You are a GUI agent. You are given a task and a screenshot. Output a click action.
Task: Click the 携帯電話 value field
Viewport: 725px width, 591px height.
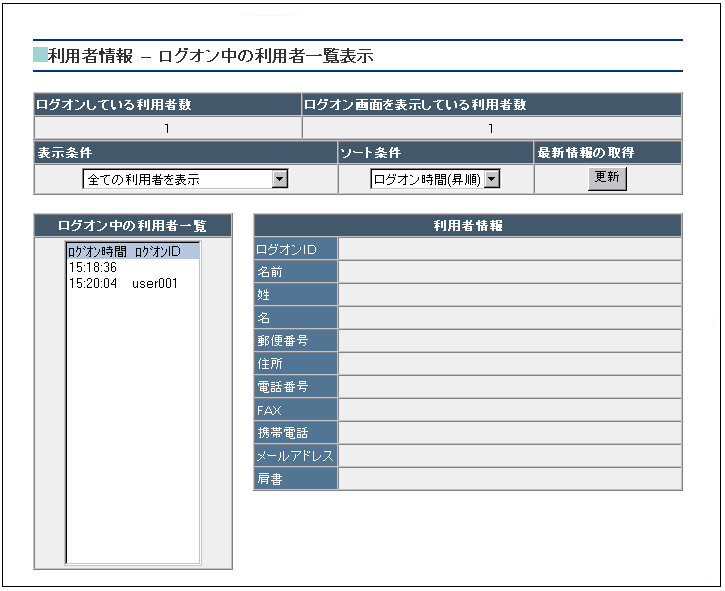point(509,433)
